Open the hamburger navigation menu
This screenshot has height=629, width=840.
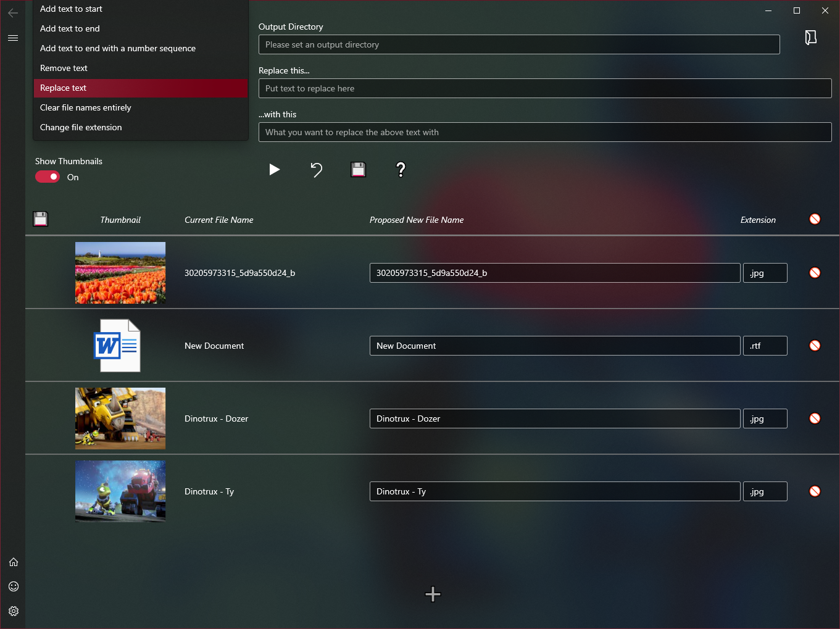[13, 38]
